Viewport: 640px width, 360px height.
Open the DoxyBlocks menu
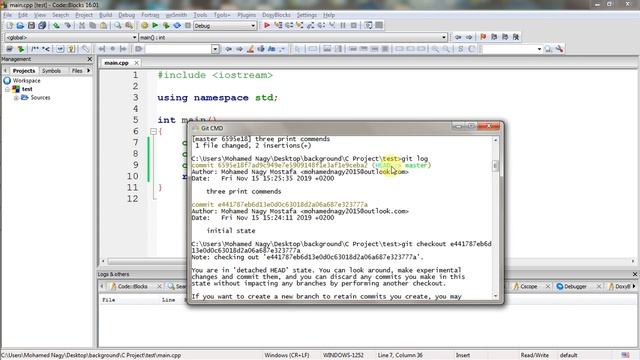point(276,15)
